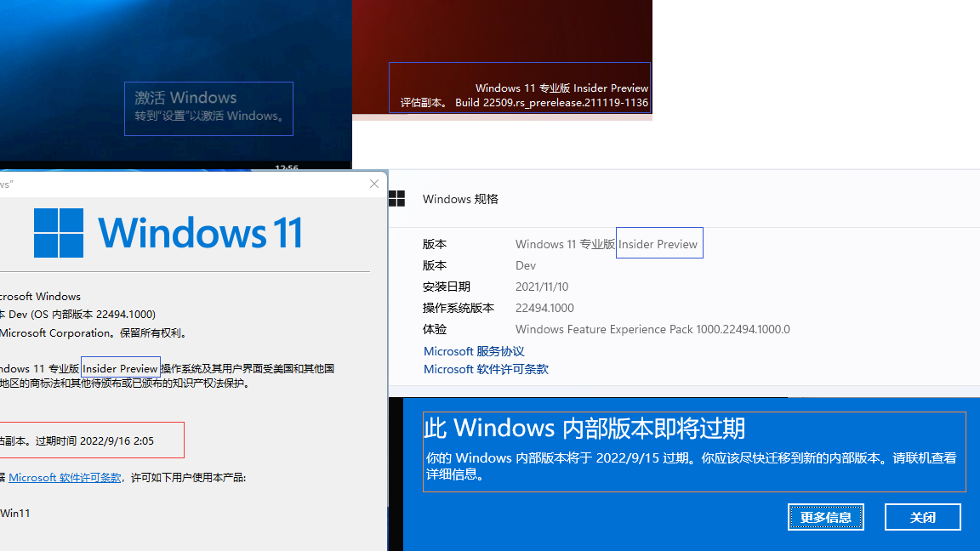Select the Windows Feature Experience Pack 1000.22494.1000.0 text
Viewport: 980px width, 551px height.
coord(652,329)
